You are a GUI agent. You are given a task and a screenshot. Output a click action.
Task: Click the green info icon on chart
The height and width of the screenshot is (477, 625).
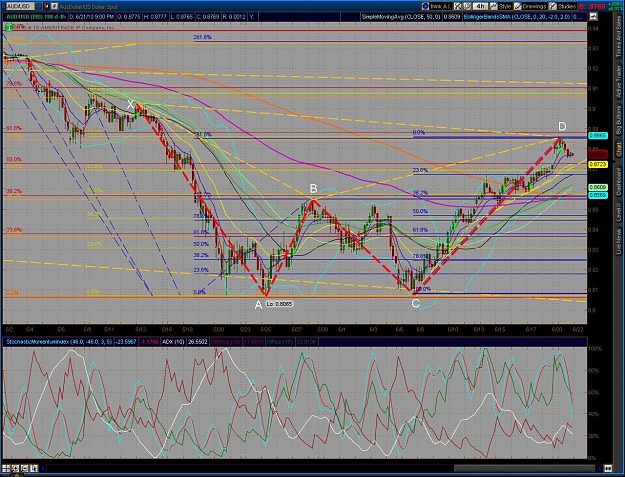[x=9, y=27]
